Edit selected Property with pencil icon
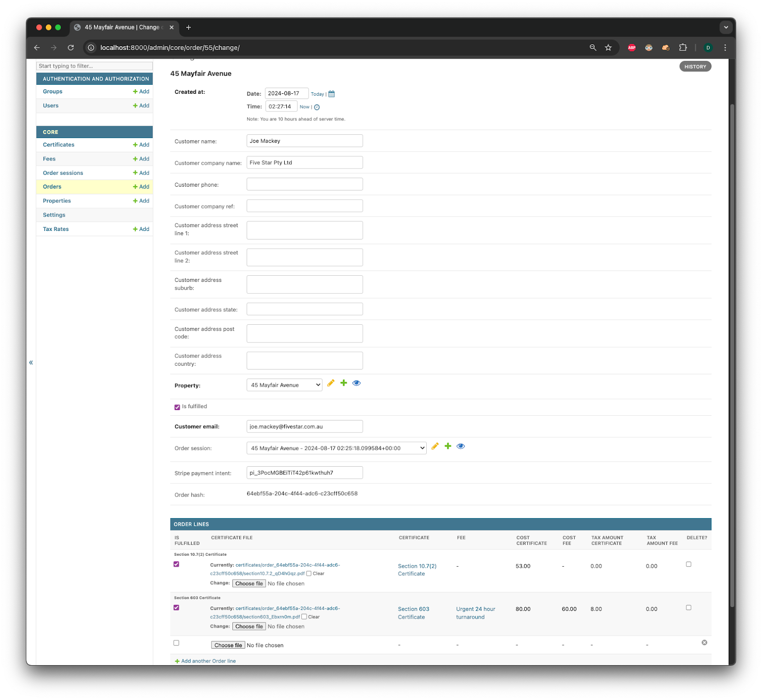This screenshot has width=762, height=700. [x=331, y=383]
